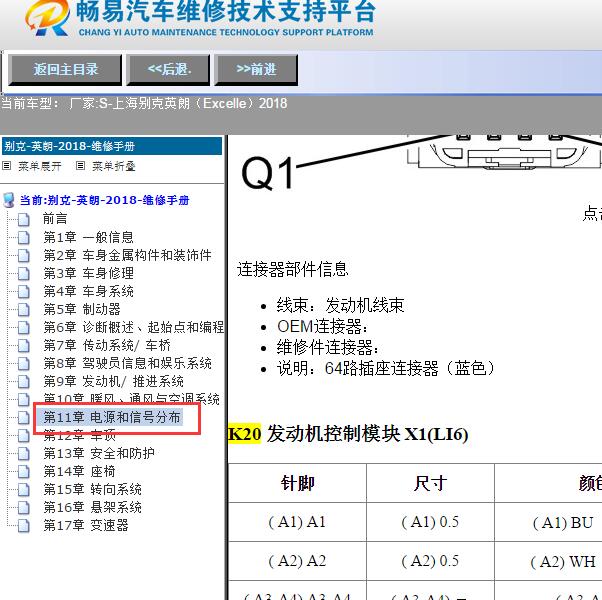Screen dimensions: 602x600
Task: Open 第3章 车身修理
Action: (88, 273)
